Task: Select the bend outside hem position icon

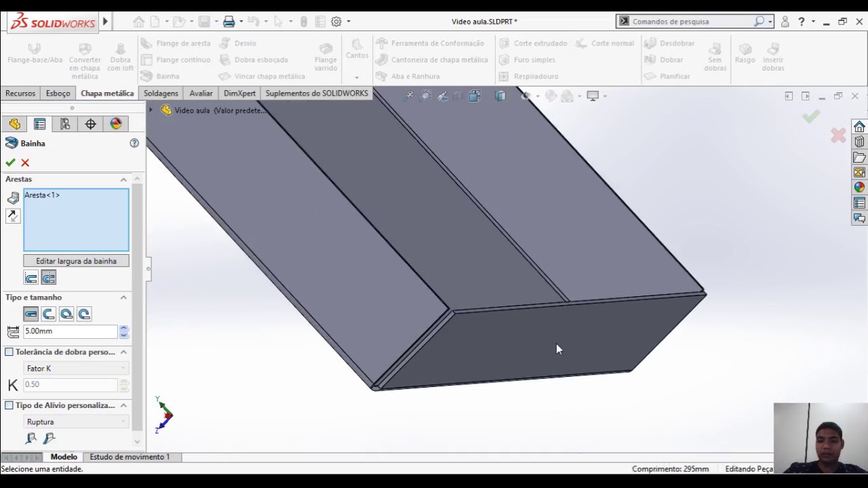Action: tap(48, 278)
